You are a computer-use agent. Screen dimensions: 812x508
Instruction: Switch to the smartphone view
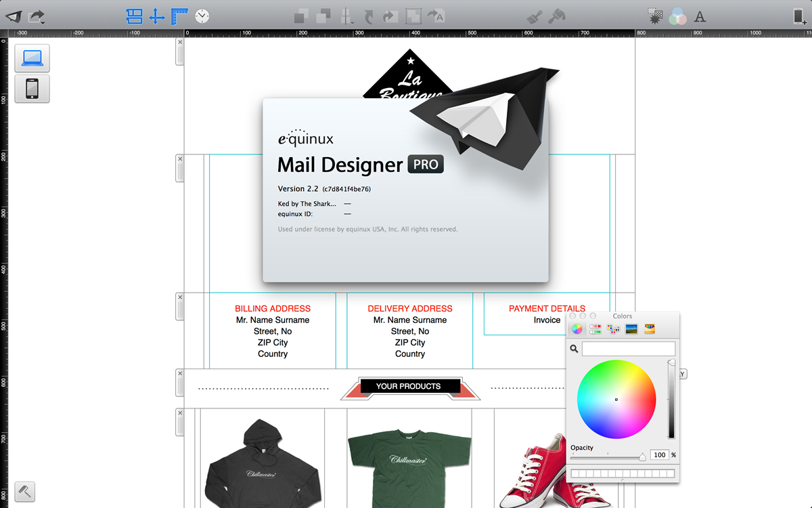pos(32,89)
